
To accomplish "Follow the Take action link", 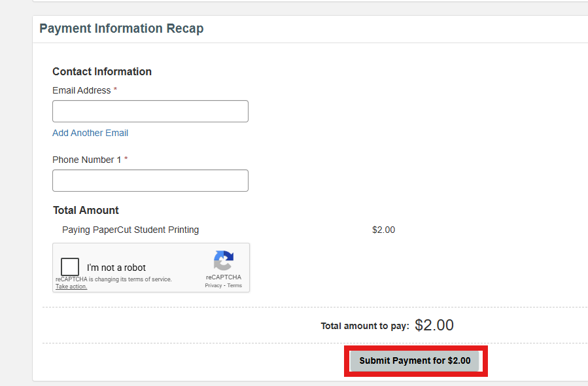I will (x=71, y=287).
